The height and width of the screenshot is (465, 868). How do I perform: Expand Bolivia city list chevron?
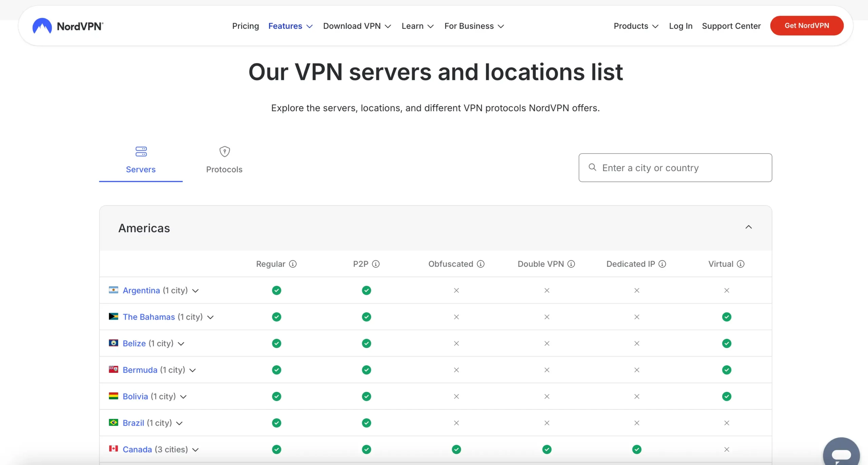[183, 397]
